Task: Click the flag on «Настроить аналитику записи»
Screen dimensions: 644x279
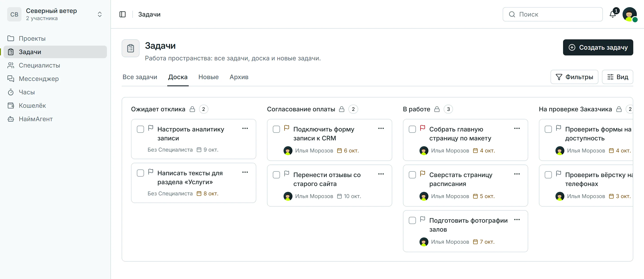Action: coord(150,128)
